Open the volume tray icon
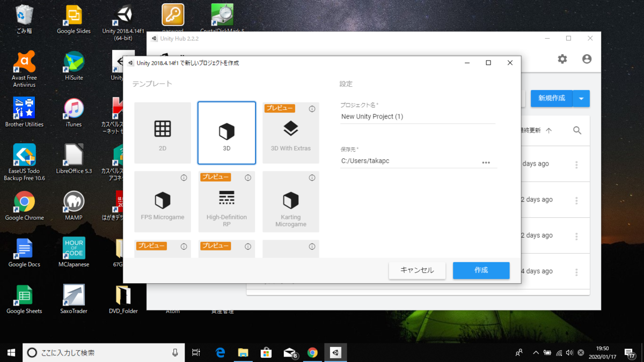This screenshot has height=362, width=644. (x=570, y=352)
